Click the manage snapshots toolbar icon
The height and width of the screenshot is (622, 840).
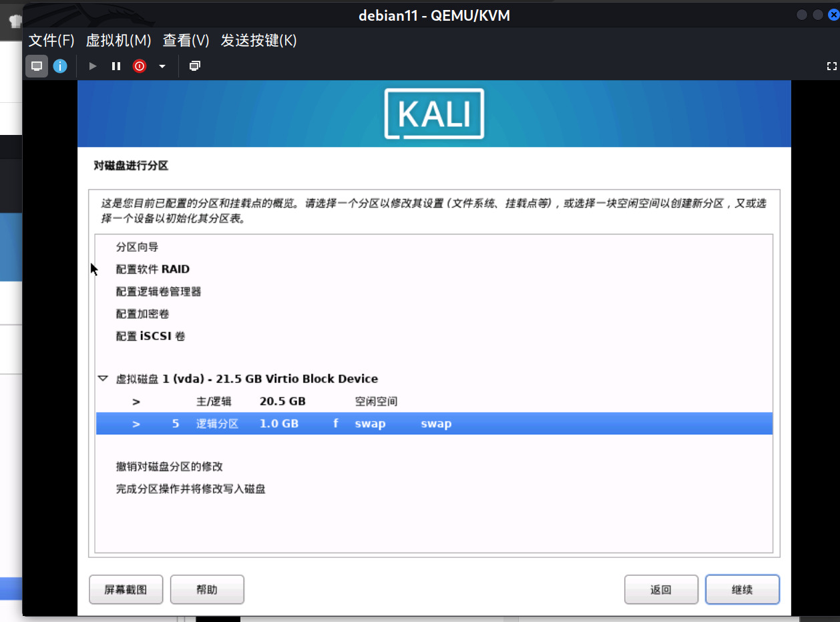click(194, 66)
